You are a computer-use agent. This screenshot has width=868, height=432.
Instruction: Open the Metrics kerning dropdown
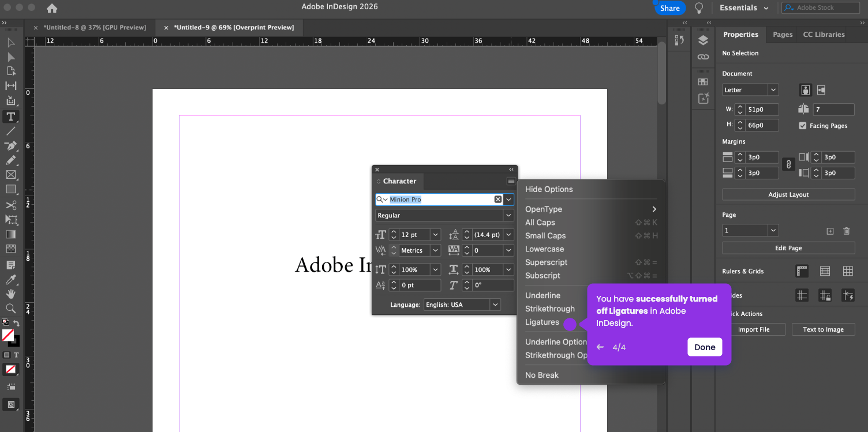pyautogui.click(x=436, y=250)
